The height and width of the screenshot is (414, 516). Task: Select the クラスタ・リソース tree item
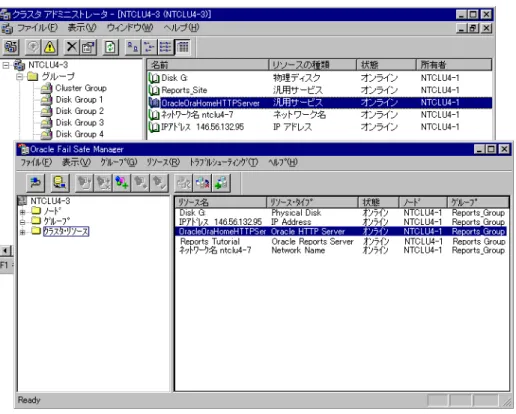tap(66, 231)
